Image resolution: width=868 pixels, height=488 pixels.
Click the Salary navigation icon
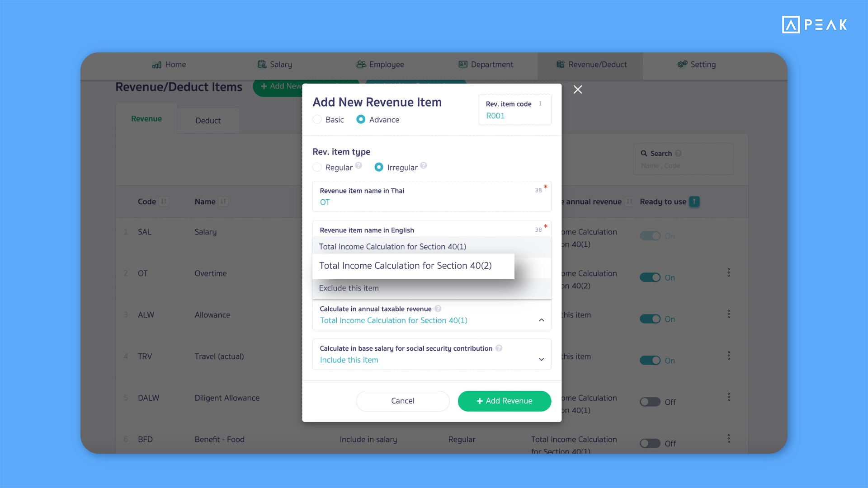click(x=260, y=64)
